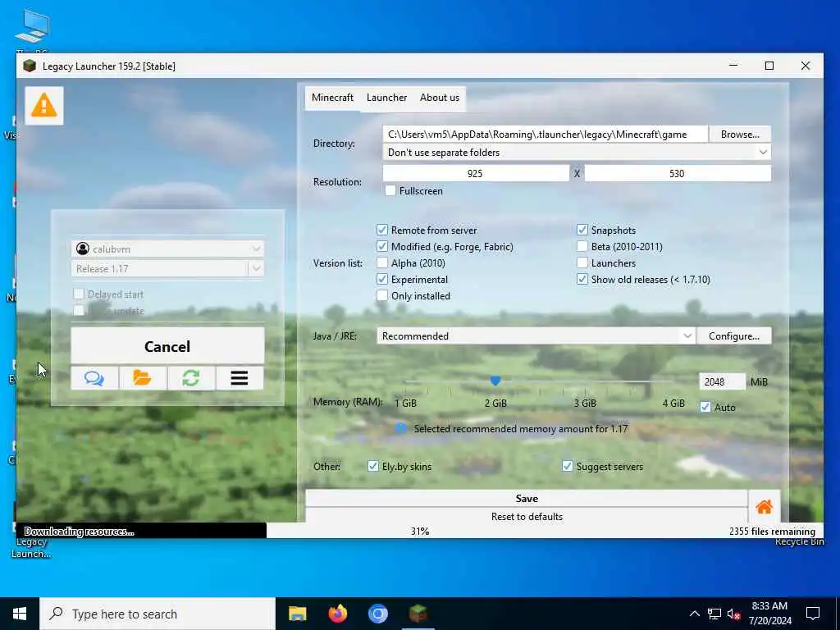Click the taskbar clock and date
Screen dimensions: 840x630
[769, 614]
